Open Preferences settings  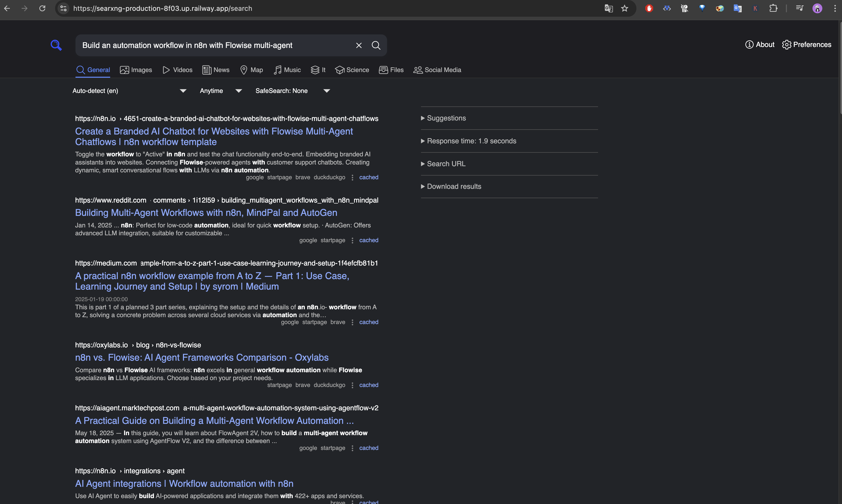807,44
